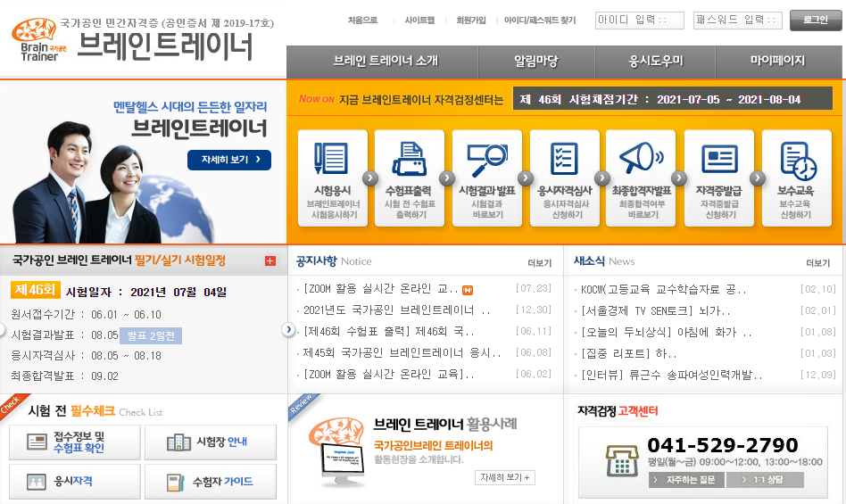The height and width of the screenshot is (504, 846).
Task: Open news 'KOCW(고등교육 교수학습자료'
Action: (x=664, y=289)
